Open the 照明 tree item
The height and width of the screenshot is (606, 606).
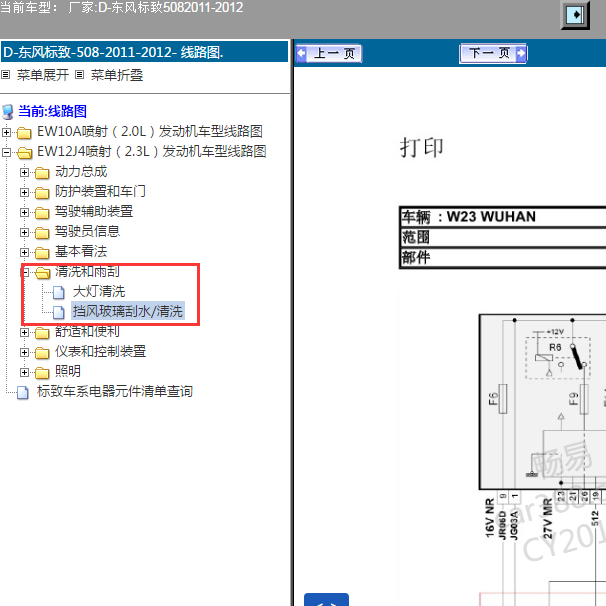tap(68, 371)
